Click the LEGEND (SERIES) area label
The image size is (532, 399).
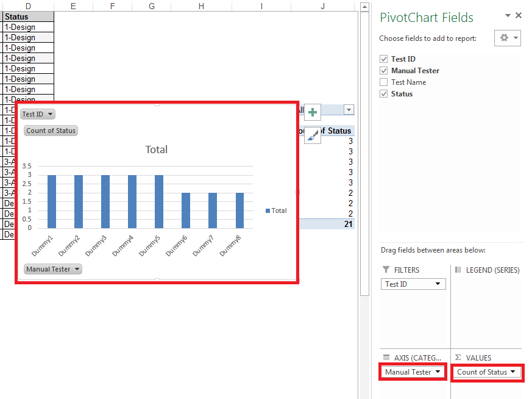click(x=492, y=270)
